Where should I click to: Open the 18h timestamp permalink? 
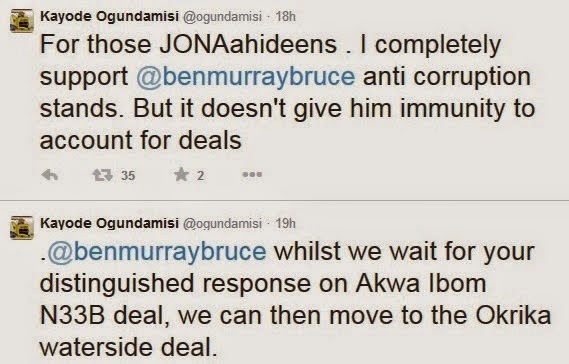286,16
